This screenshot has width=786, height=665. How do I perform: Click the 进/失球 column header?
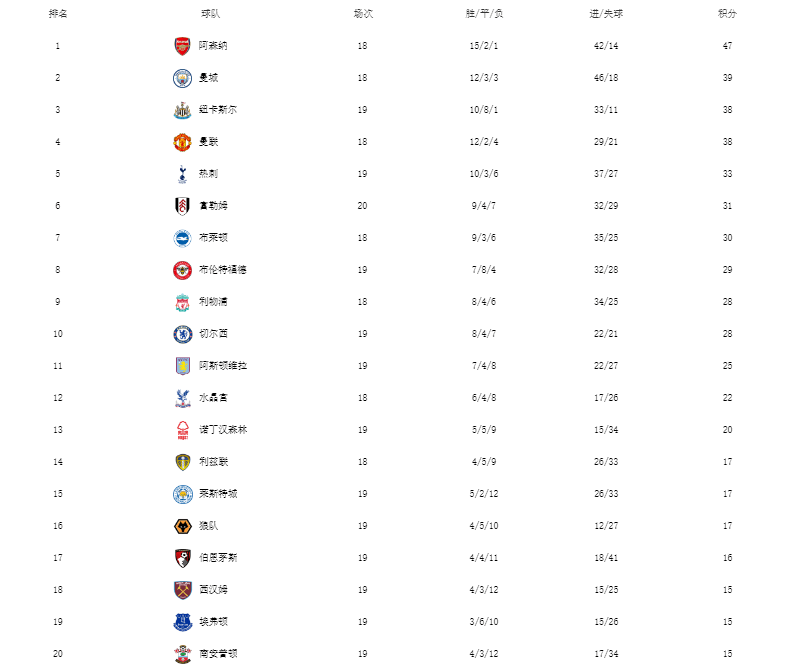[606, 14]
